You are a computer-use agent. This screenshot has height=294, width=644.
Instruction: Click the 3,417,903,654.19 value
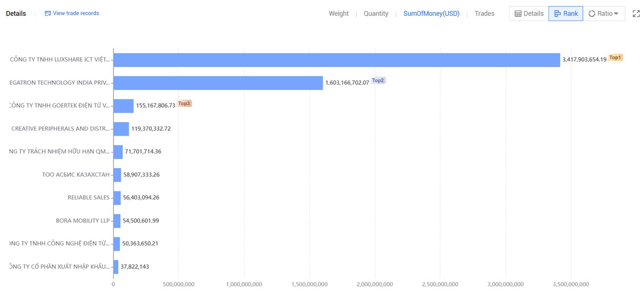click(x=584, y=60)
